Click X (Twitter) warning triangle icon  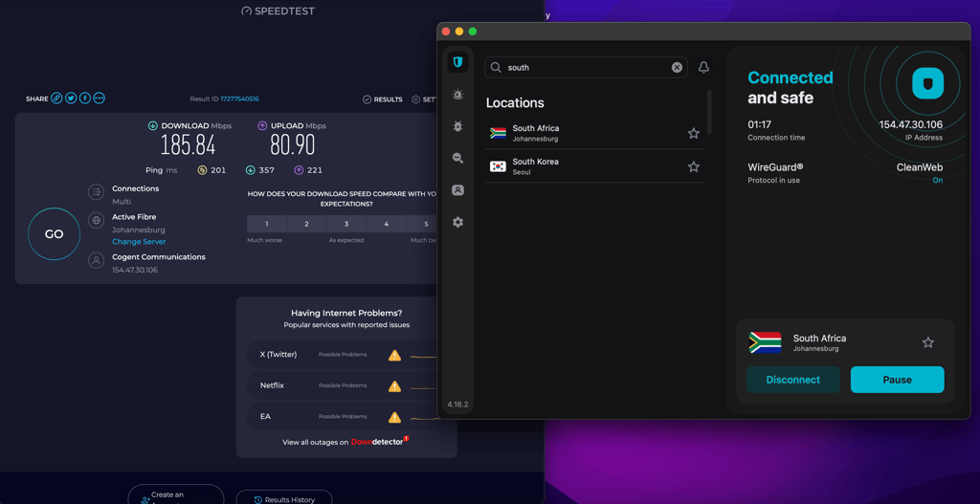click(394, 356)
